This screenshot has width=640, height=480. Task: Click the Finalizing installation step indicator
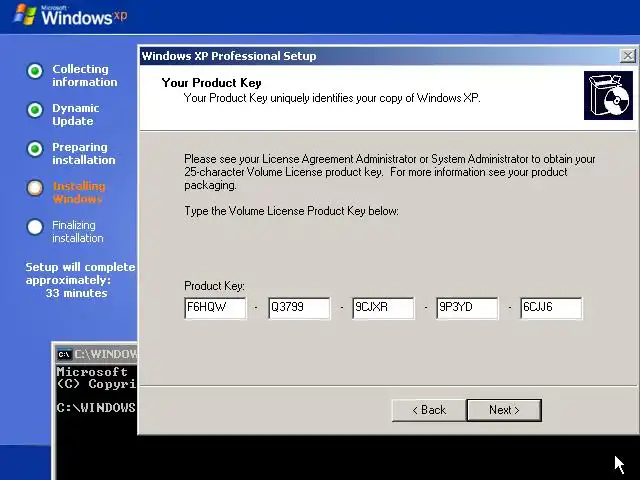coord(35,227)
